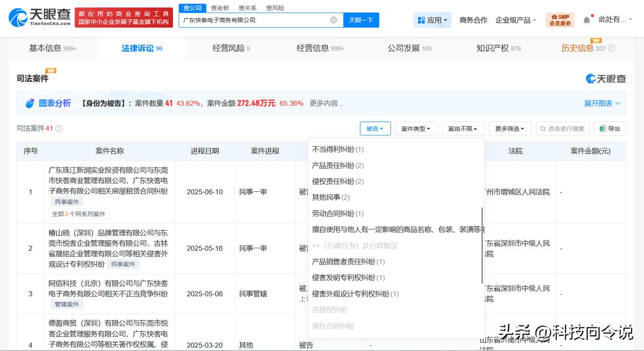Image resolution: width=644 pixels, height=351 pixels.
Task: Open the 应用 dropdown
Action: [432, 20]
